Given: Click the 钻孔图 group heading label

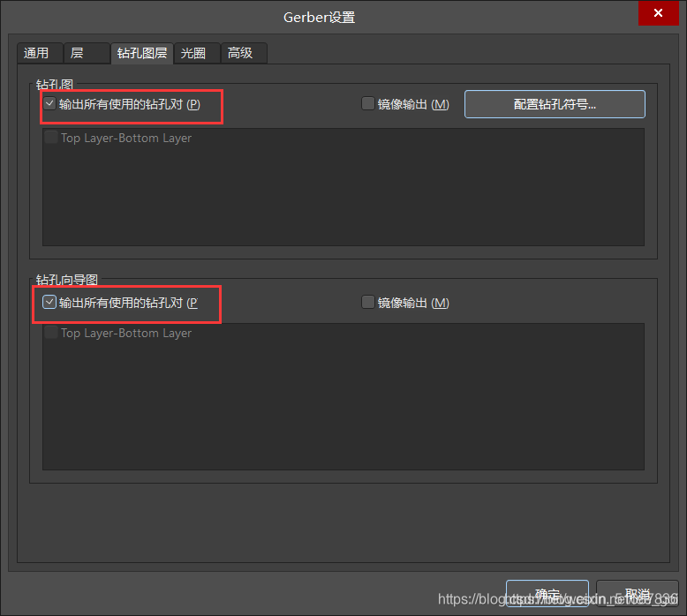Looking at the screenshot, I should 55,85.
